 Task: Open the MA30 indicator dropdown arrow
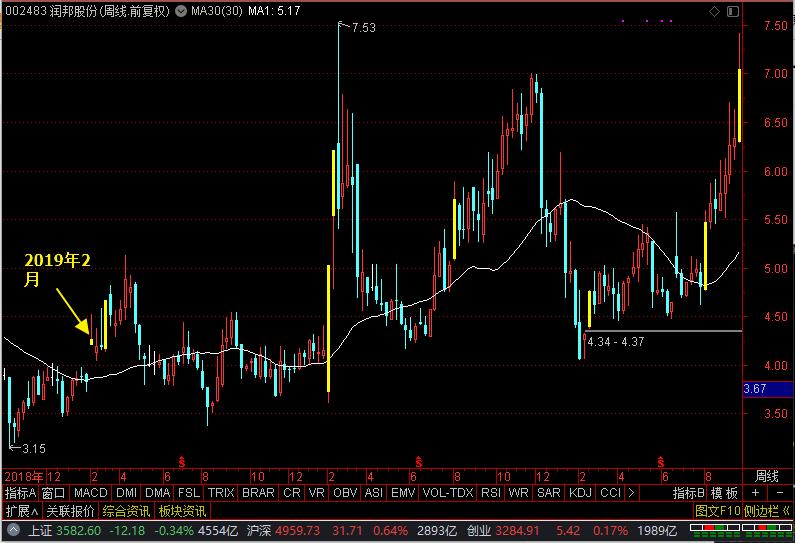(180, 11)
